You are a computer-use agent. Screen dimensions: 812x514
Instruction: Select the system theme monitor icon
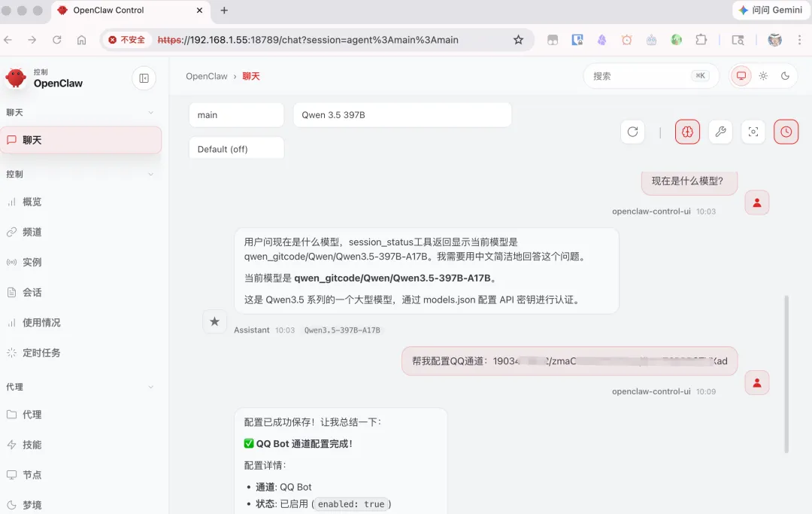point(741,76)
